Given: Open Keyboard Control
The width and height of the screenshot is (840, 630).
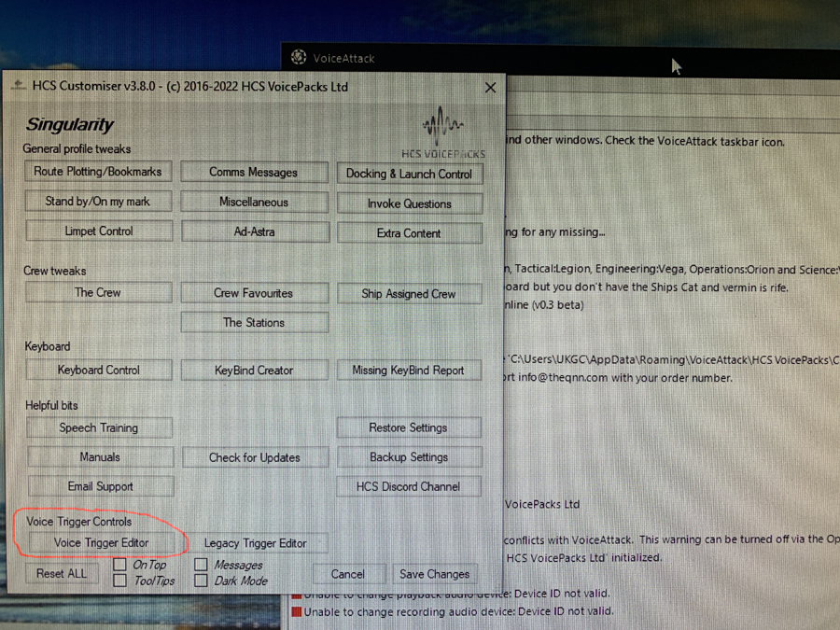Looking at the screenshot, I should pos(99,371).
